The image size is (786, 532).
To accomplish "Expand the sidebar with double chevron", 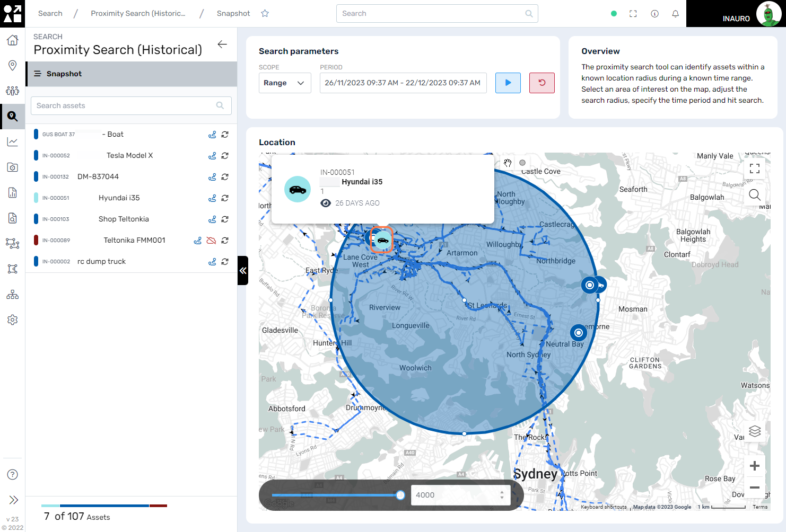I will [x=13, y=500].
